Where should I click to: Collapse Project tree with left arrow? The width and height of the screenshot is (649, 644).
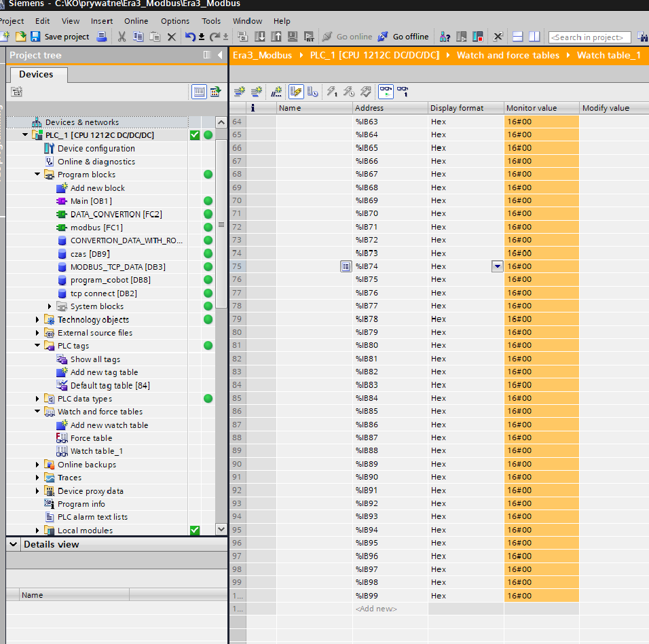220,54
